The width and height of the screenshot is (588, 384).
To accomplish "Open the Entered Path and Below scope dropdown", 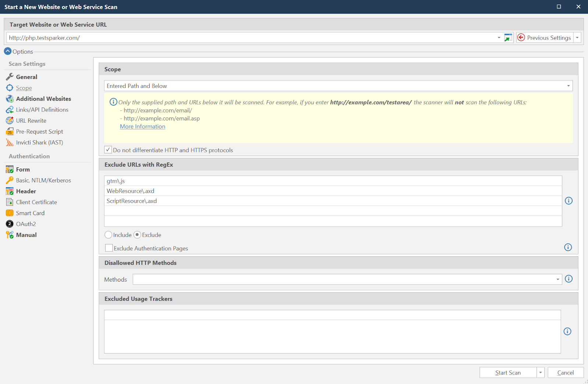I will click(x=568, y=86).
